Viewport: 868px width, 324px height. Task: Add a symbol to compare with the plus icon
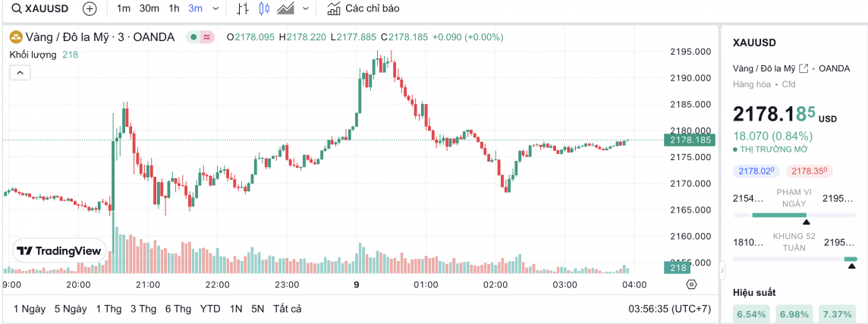click(x=90, y=9)
